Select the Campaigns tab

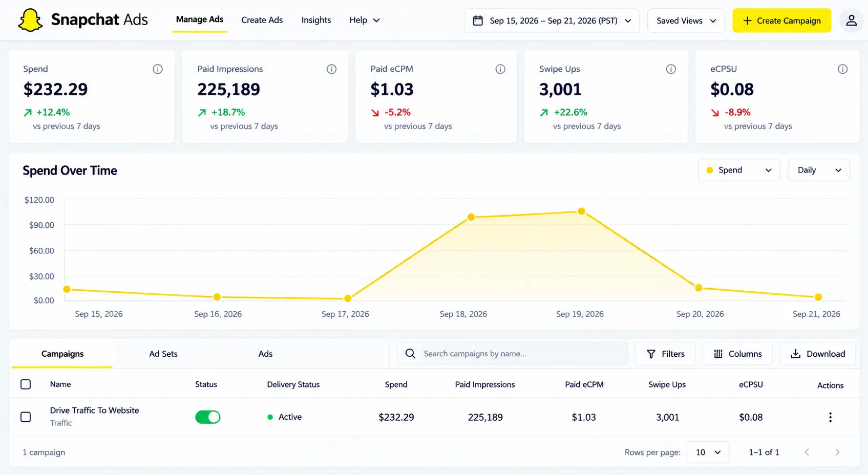click(62, 354)
